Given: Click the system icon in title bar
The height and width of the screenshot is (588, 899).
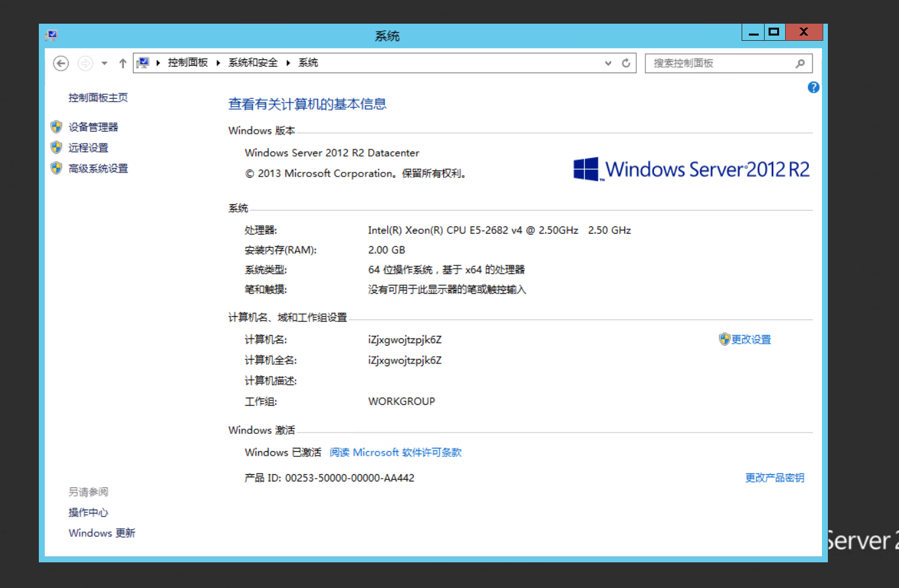Looking at the screenshot, I should tap(51, 36).
